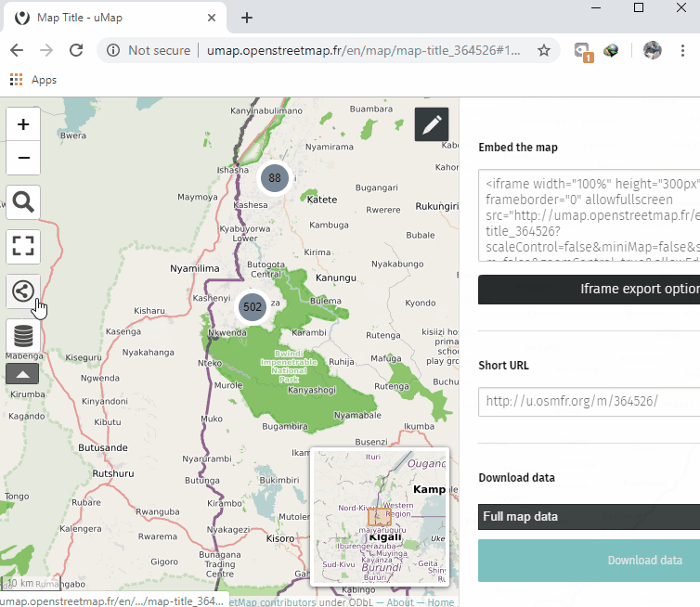Bookmark this page with star icon
The image size is (700, 607).
tap(544, 50)
